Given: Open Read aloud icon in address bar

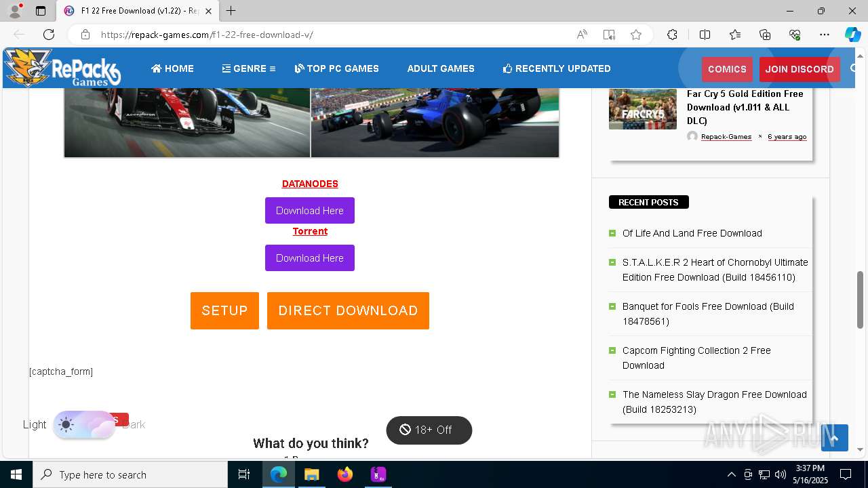Looking at the screenshot, I should 582,35.
